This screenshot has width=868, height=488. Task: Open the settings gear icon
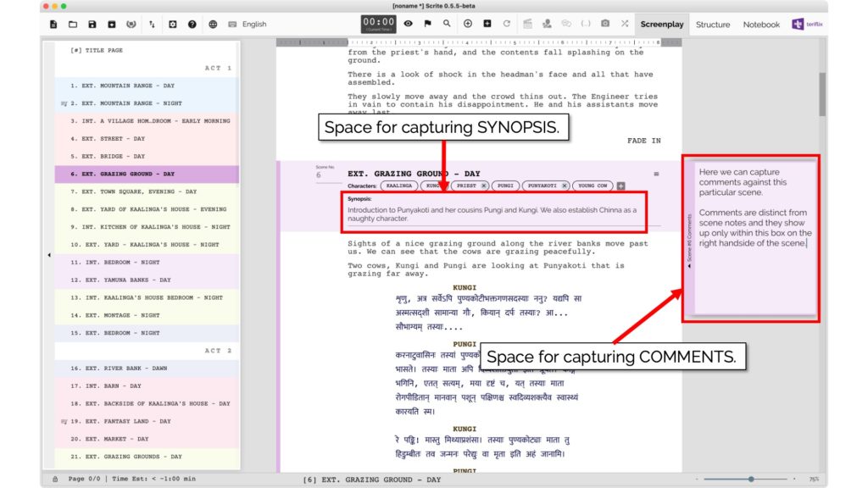coord(173,25)
